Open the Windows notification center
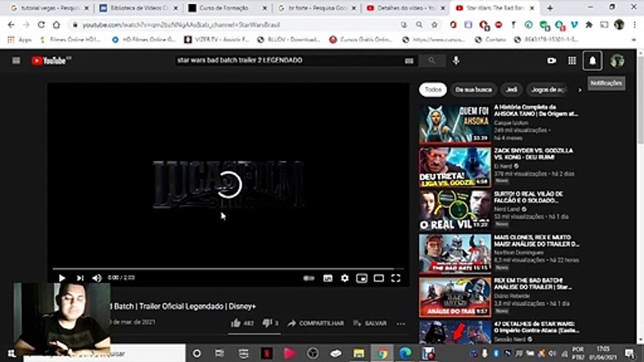Image resolution: width=644 pixels, height=362 pixels. click(630, 353)
